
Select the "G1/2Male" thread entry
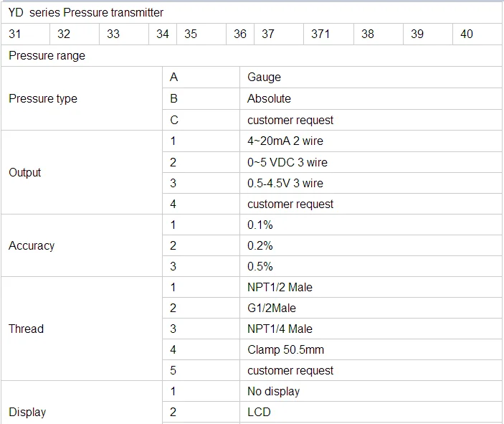tap(272, 308)
